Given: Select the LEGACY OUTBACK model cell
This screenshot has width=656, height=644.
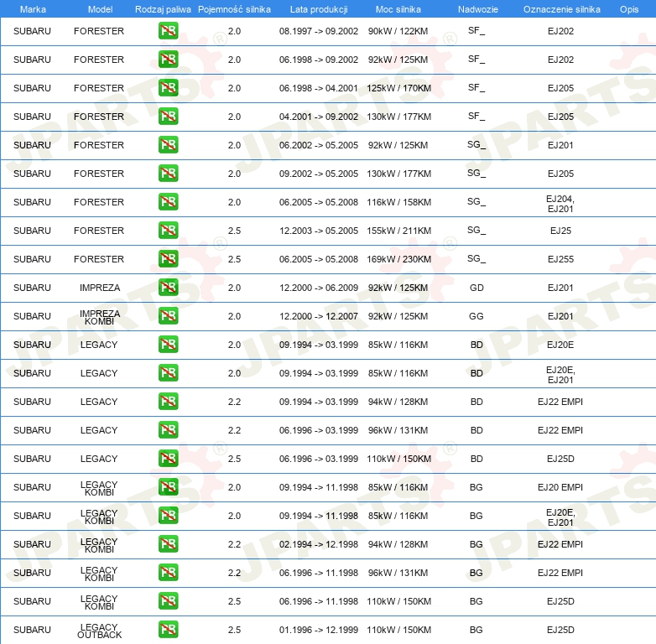Looking at the screenshot, I should [x=100, y=631].
